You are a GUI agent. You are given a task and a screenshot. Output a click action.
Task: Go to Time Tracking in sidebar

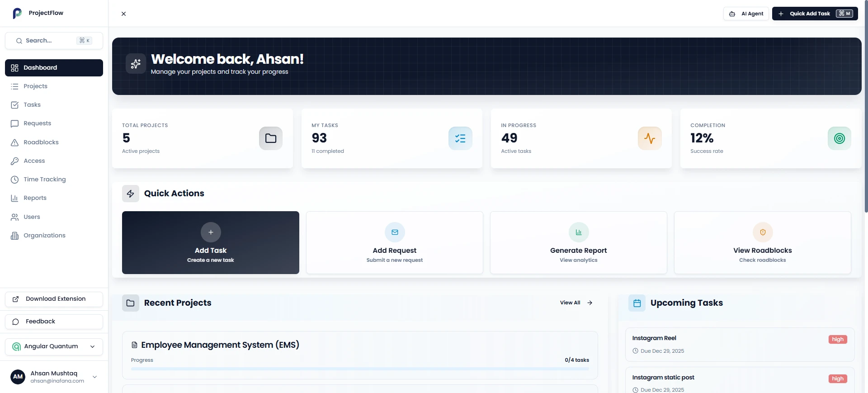44,180
